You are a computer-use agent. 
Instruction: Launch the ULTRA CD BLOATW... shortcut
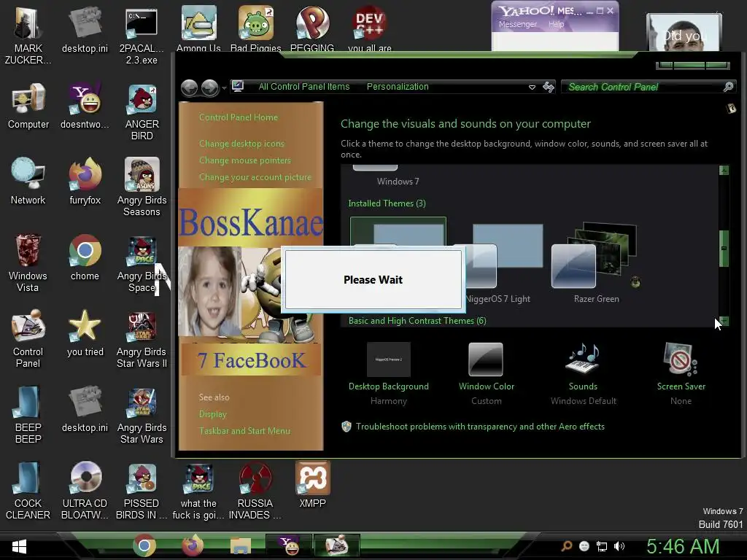(85, 491)
